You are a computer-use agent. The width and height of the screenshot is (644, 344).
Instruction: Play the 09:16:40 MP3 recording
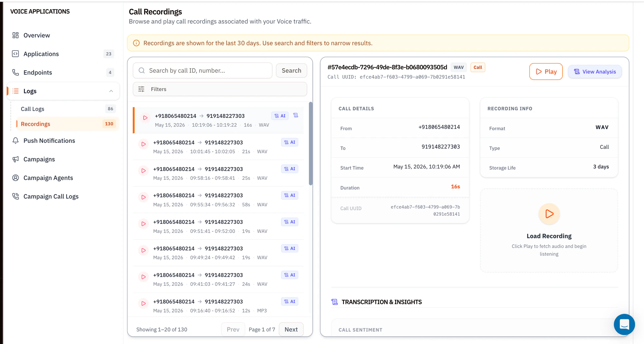[x=144, y=303]
